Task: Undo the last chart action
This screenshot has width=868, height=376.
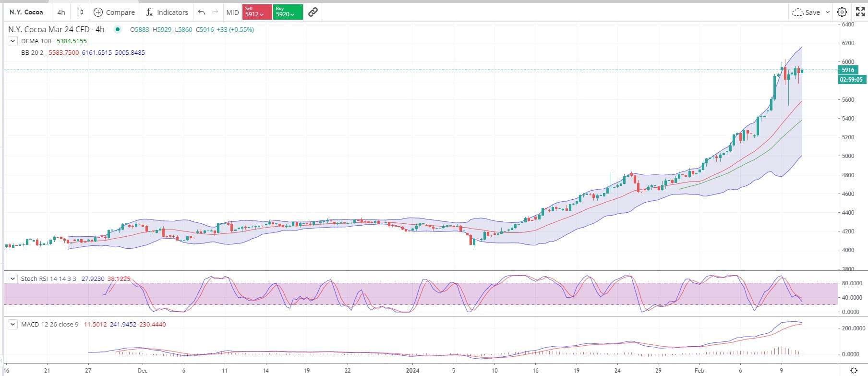Action: [x=201, y=12]
